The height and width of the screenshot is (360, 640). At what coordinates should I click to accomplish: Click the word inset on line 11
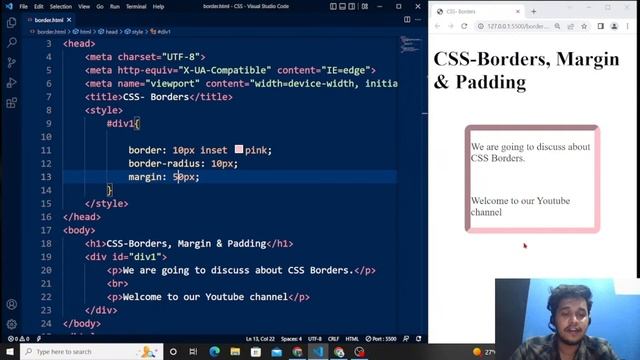(x=213, y=150)
